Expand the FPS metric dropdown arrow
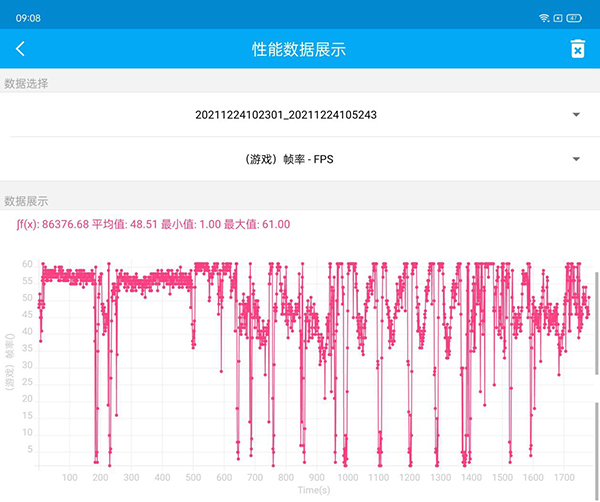The height and width of the screenshot is (502, 600). (x=576, y=159)
